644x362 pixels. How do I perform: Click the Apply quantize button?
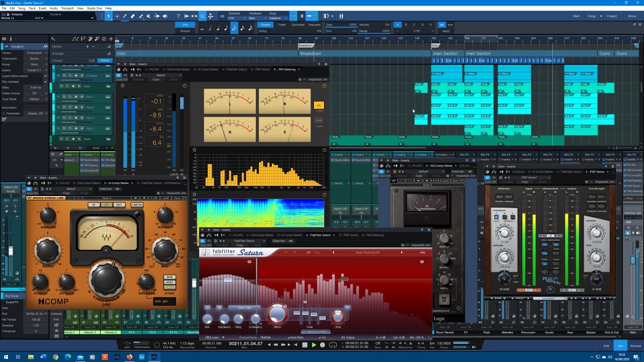pos(446,31)
